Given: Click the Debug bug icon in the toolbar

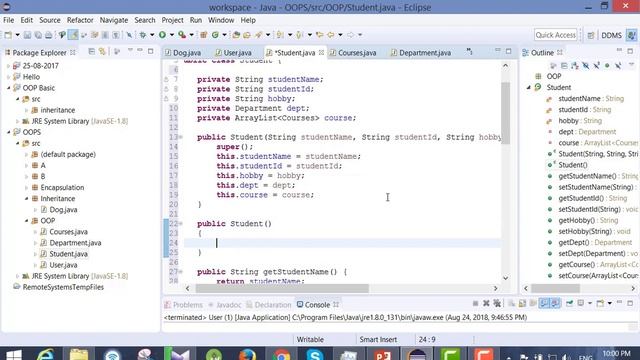Looking at the screenshot, I should point(143,35).
